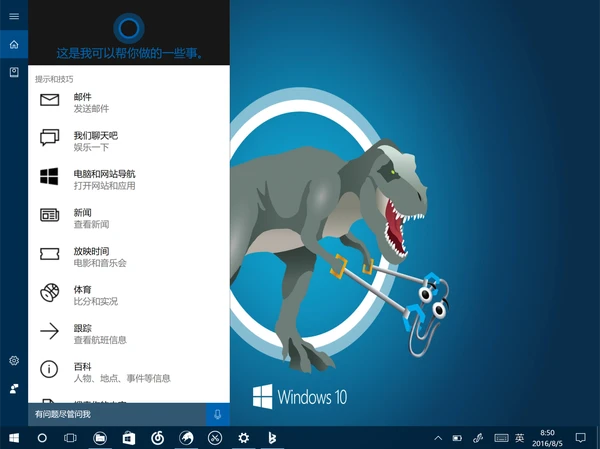
Task: Select the Cortana Home icon
Action: [14, 45]
